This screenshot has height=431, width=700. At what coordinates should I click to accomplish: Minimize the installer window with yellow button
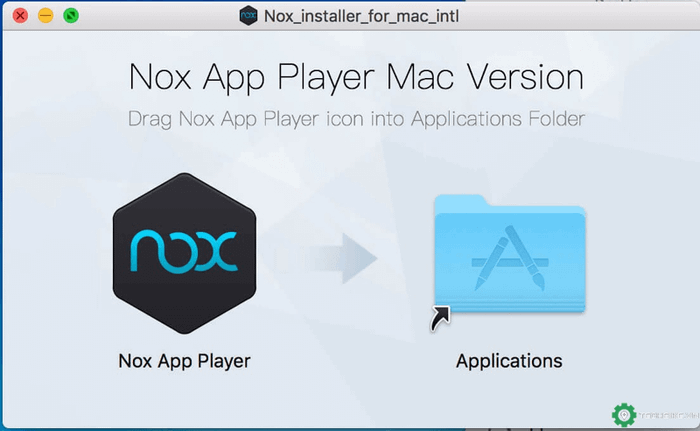(x=46, y=16)
